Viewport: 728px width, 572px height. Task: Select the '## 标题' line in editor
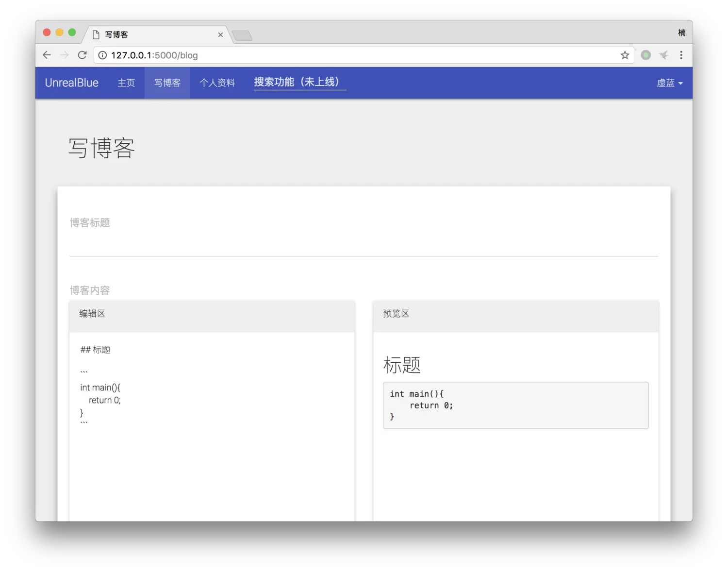96,350
